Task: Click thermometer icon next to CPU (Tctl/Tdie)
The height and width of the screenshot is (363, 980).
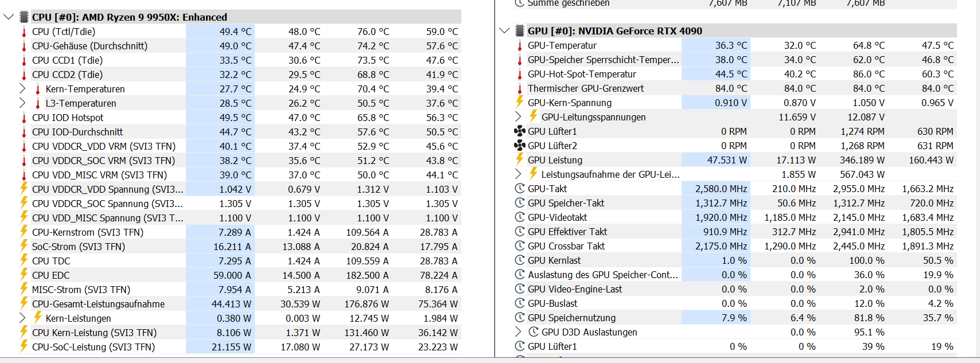Action: point(24,32)
